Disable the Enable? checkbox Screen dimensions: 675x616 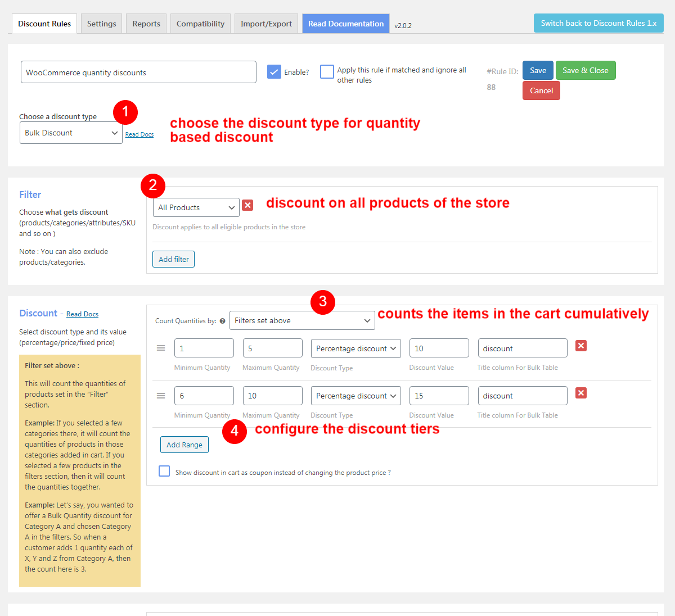pyautogui.click(x=274, y=72)
